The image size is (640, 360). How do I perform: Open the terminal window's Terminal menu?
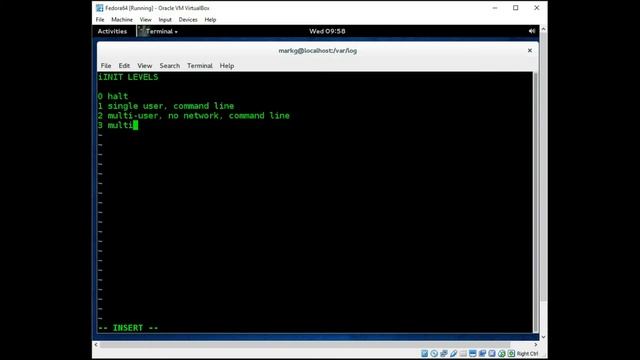point(200,66)
